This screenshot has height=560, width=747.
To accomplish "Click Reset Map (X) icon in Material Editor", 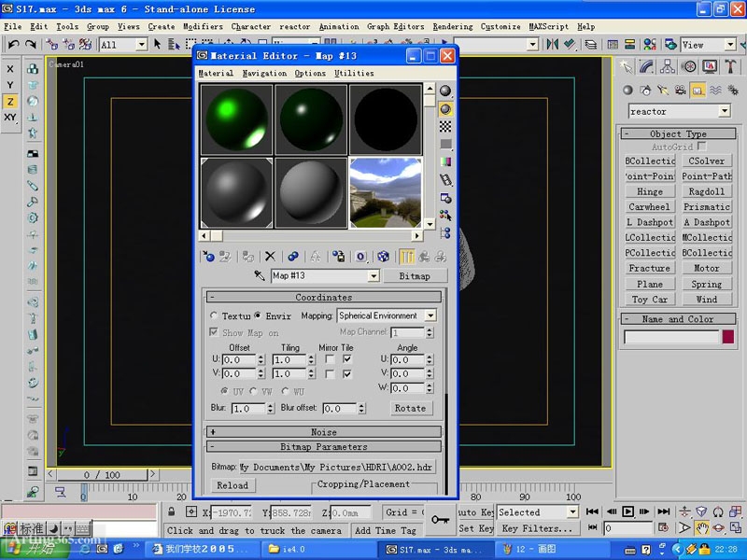I will 270,257.
